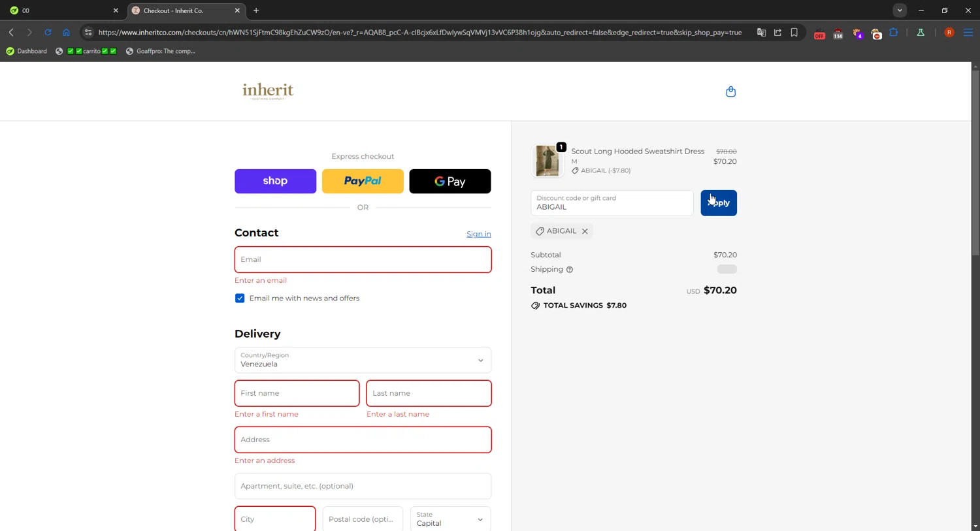Image resolution: width=980 pixels, height=531 pixels.
Task: Open the shopping cart bag icon
Action: pos(731,91)
